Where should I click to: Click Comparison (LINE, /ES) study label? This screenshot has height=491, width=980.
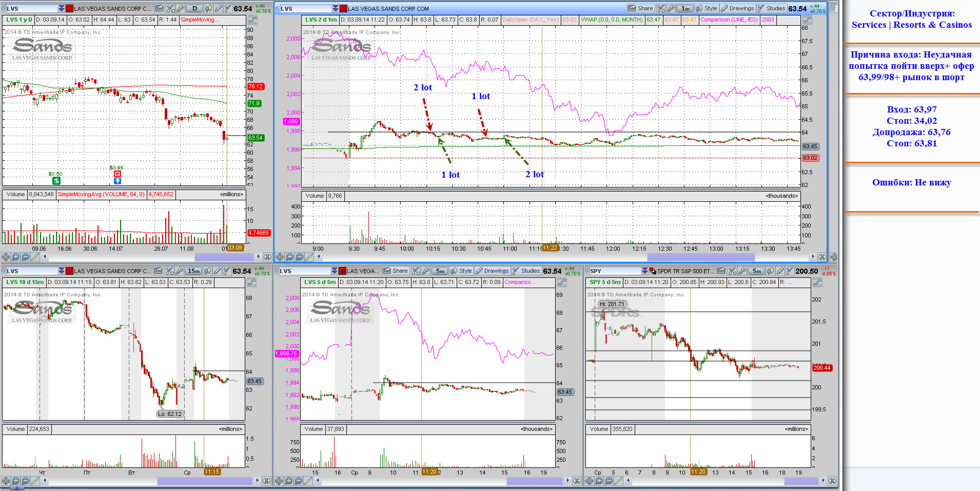click(x=729, y=20)
